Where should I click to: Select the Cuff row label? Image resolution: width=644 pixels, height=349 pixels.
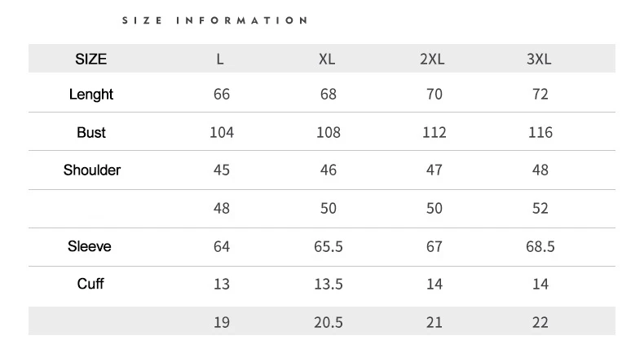tap(90, 284)
